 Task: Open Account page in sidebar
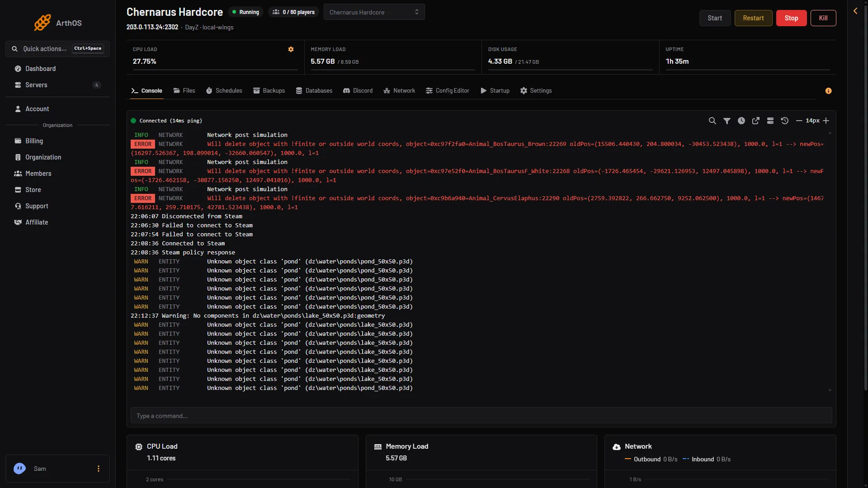pyautogui.click(x=57, y=109)
